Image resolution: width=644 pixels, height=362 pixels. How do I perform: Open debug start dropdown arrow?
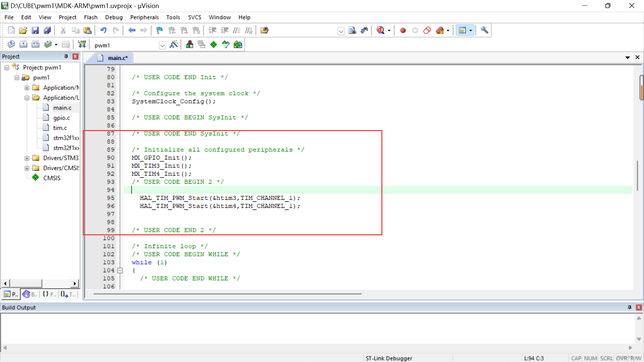tap(389, 31)
